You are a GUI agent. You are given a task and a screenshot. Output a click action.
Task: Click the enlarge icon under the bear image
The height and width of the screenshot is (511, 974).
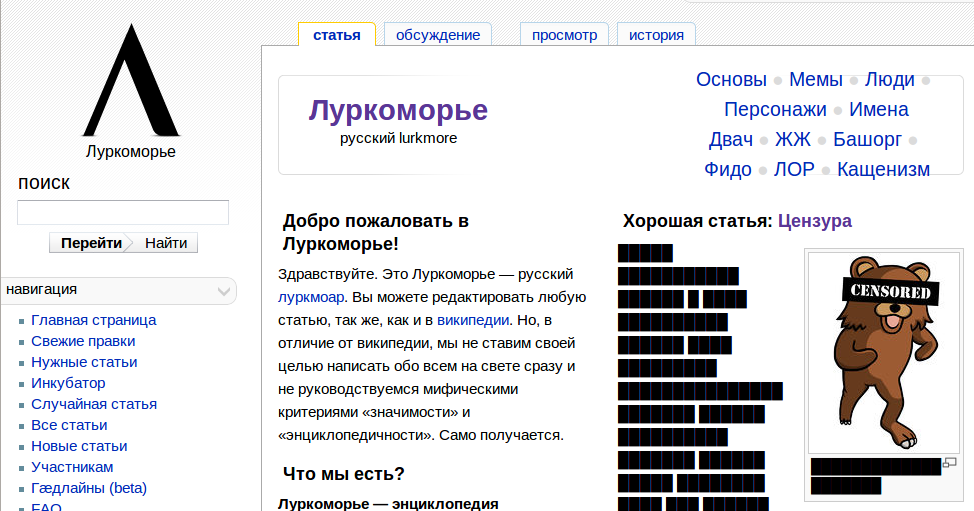pyautogui.click(x=949, y=464)
